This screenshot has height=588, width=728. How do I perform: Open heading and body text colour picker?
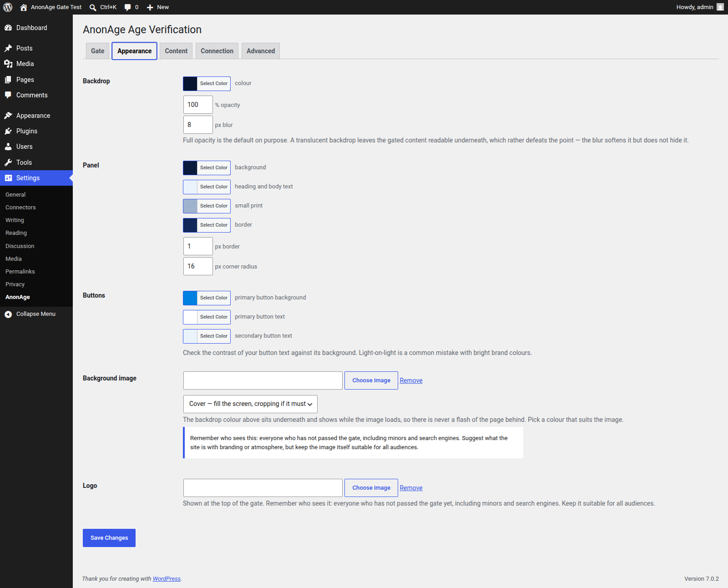click(207, 187)
